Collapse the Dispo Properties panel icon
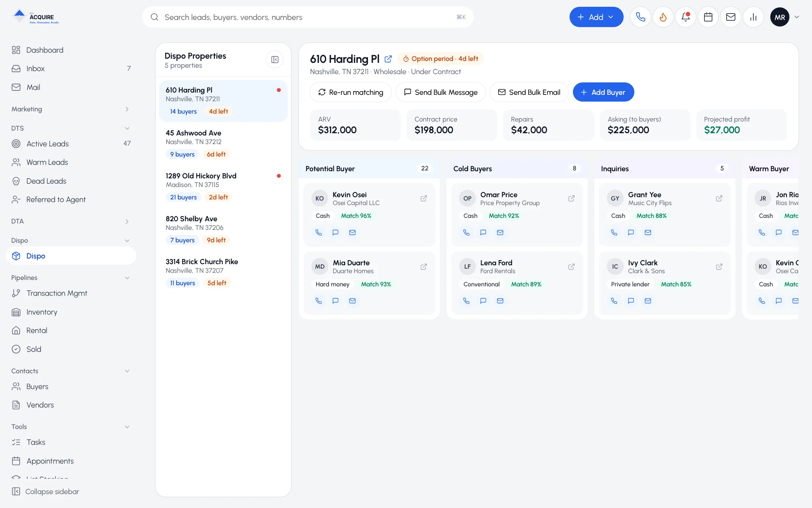 [275, 59]
